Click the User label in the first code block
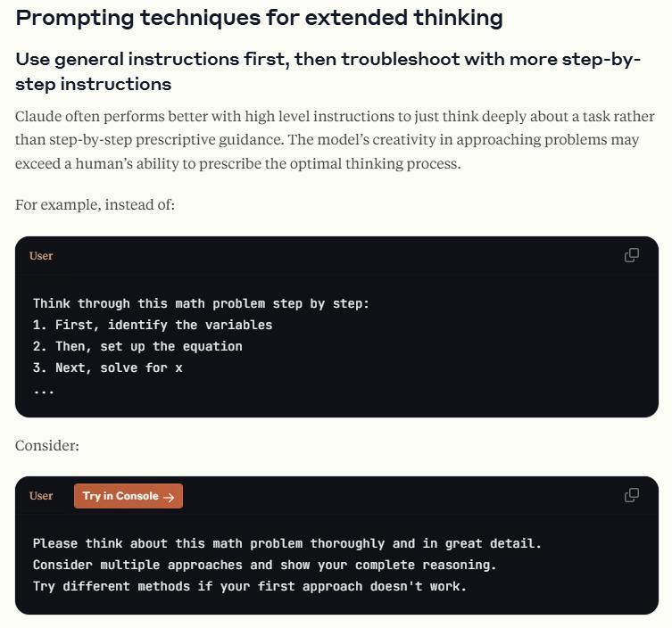672x628 pixels. (x=41, y=256)
